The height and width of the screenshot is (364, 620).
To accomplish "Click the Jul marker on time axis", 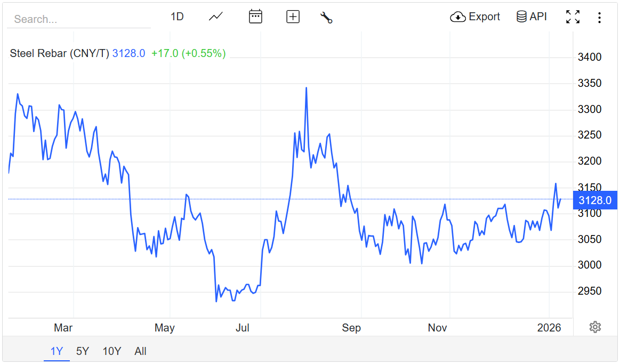I will click(x=243, y=328).
